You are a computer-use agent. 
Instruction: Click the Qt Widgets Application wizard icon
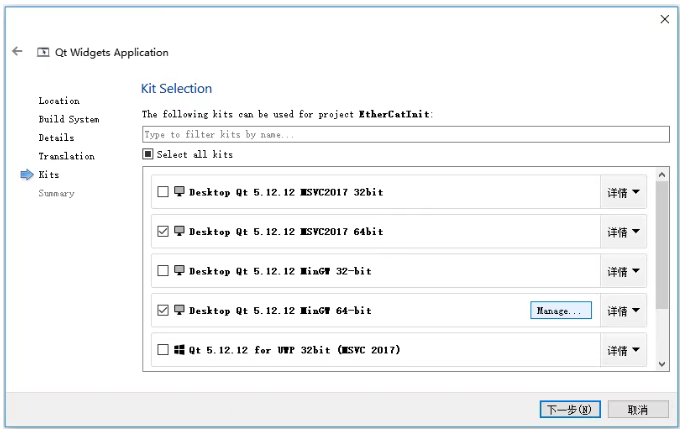(43, 52)
